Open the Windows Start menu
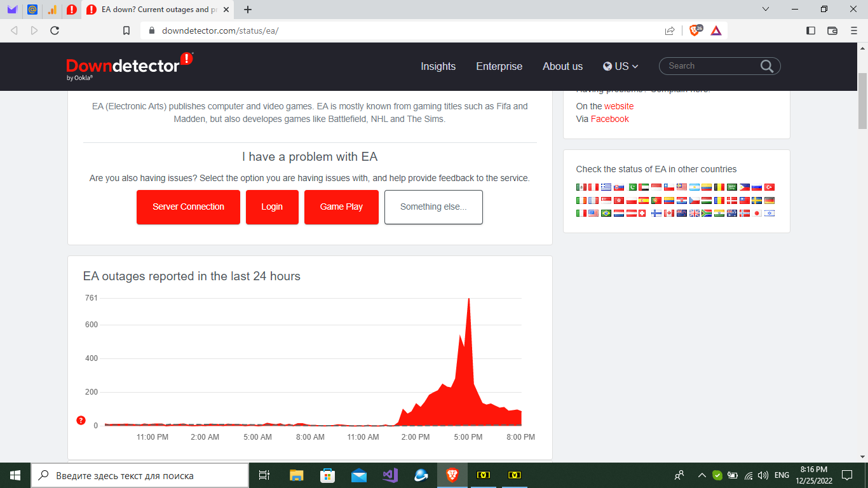The image size is (868, 488). point(15,475)
